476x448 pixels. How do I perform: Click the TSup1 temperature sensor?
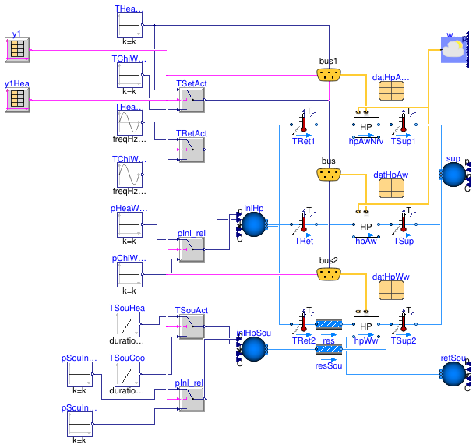(x=404, y=125)
